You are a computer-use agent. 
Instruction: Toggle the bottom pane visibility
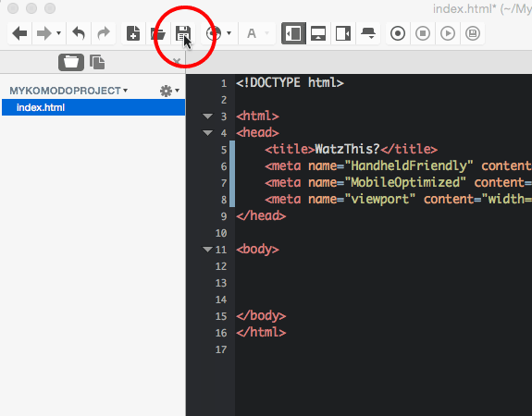point(318,33)
